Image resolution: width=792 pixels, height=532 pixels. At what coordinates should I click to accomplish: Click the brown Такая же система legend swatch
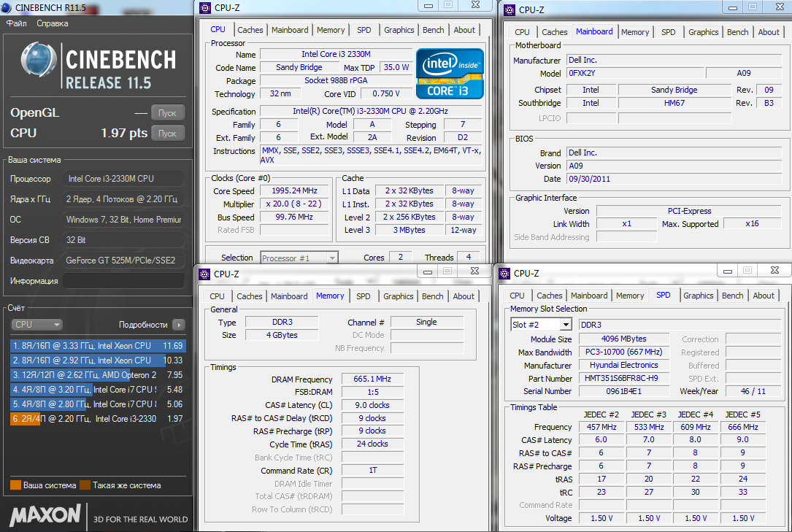85,485
